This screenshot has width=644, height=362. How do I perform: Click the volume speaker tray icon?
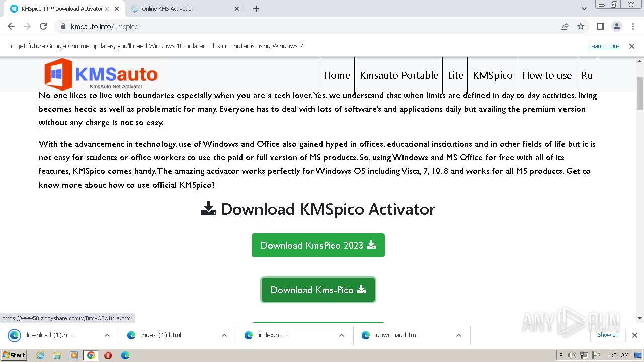[x=572, y=355]
